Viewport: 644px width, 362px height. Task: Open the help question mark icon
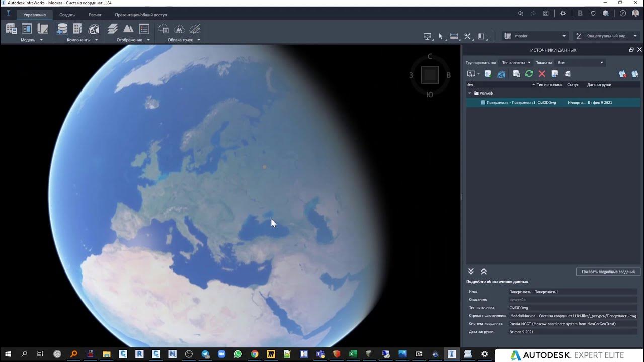click(623, 14)
